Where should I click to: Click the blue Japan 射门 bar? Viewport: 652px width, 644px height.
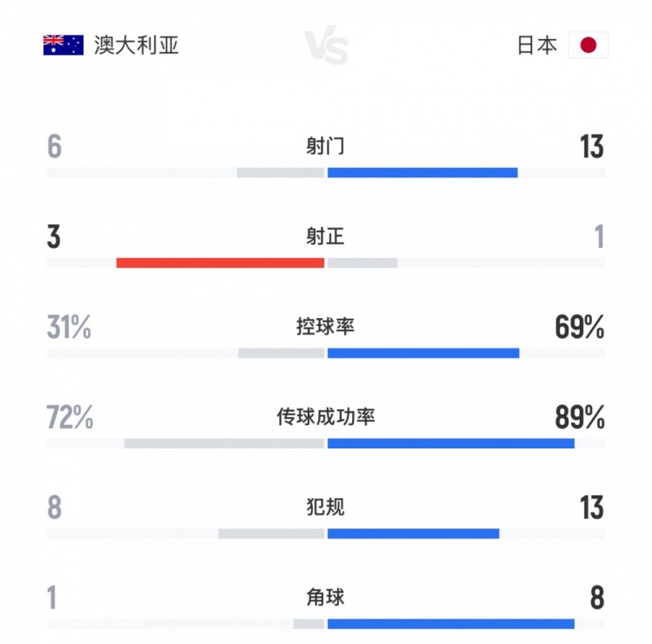point(422,172)
